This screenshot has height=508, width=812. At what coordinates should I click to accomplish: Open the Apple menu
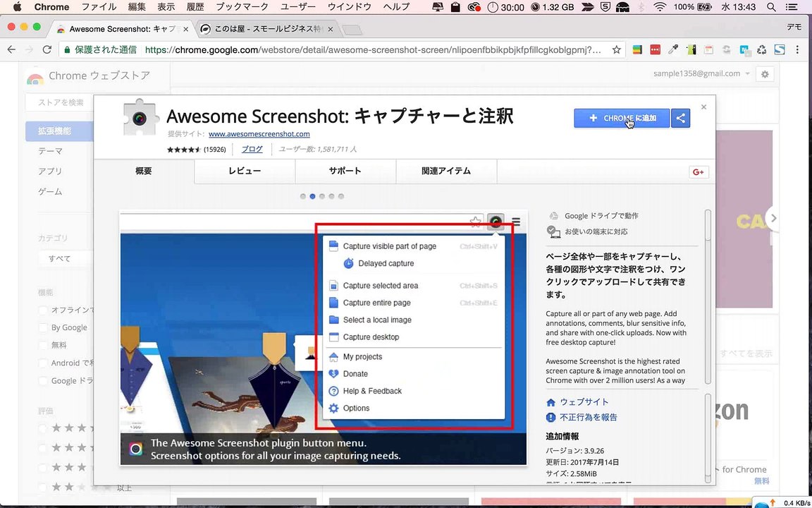[x=17, y=7]
